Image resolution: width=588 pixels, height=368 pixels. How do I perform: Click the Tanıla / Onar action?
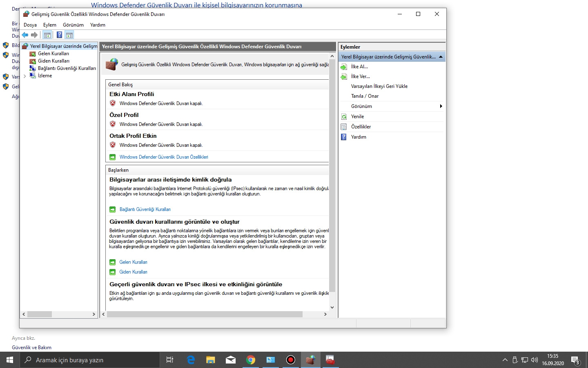click(x=365, y=96)
